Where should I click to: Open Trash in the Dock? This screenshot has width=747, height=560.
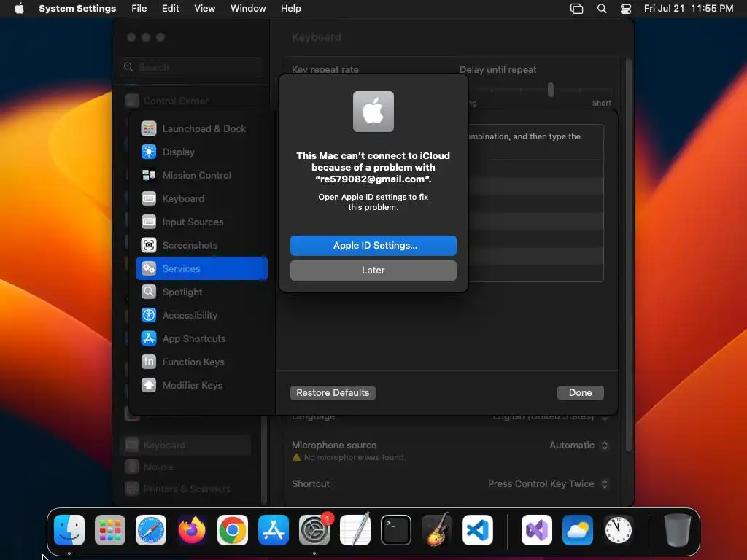678,530
